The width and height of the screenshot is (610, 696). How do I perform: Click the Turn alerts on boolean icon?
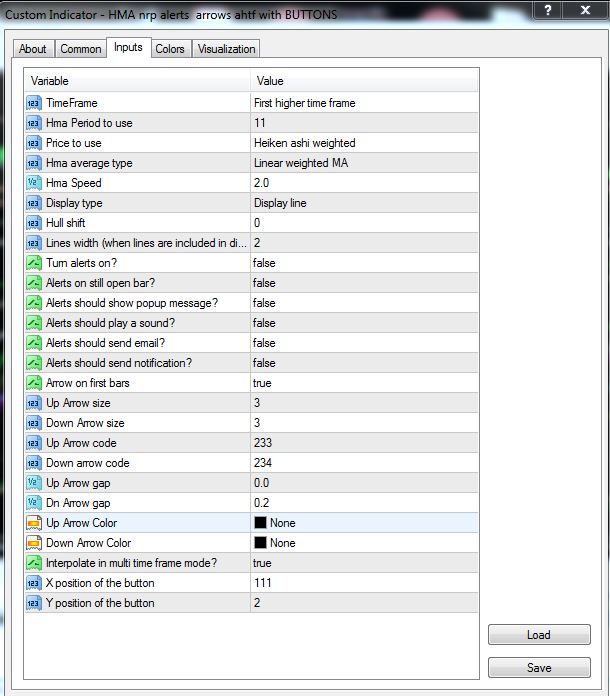tap(33, 263)
